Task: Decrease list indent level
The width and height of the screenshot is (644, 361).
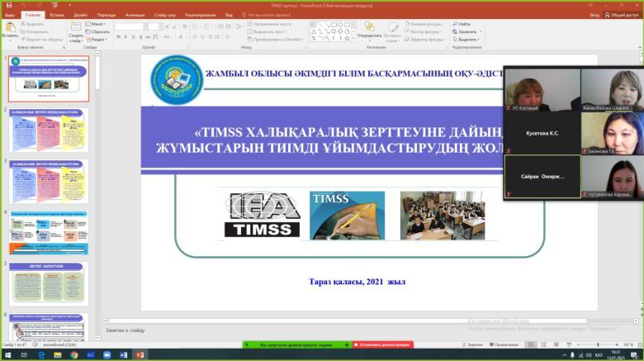Action: pyautogui.click(x=221, y=26)
